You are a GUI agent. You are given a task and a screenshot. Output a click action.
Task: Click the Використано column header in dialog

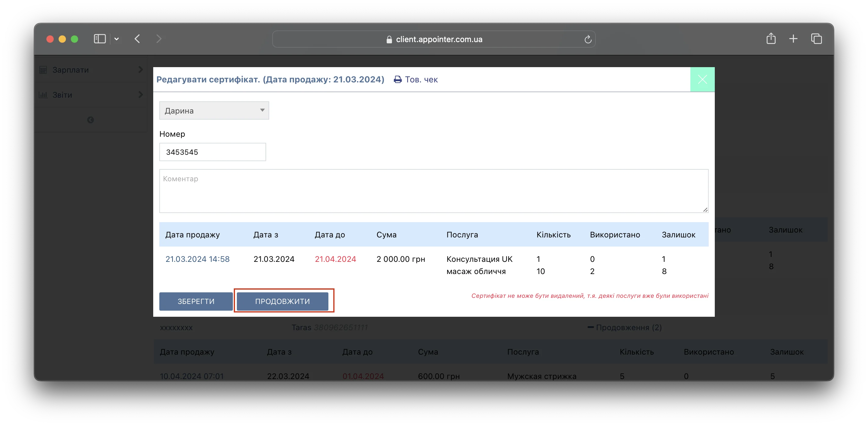(615, 235)
